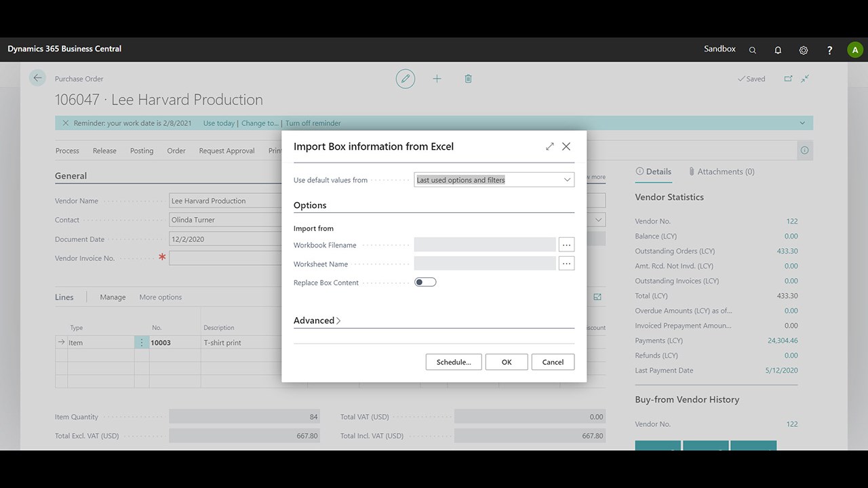The width and height of the screenshot is (868, 488).
Task: Switch to the Attachments (0) tab
Action: pos(722,171)
